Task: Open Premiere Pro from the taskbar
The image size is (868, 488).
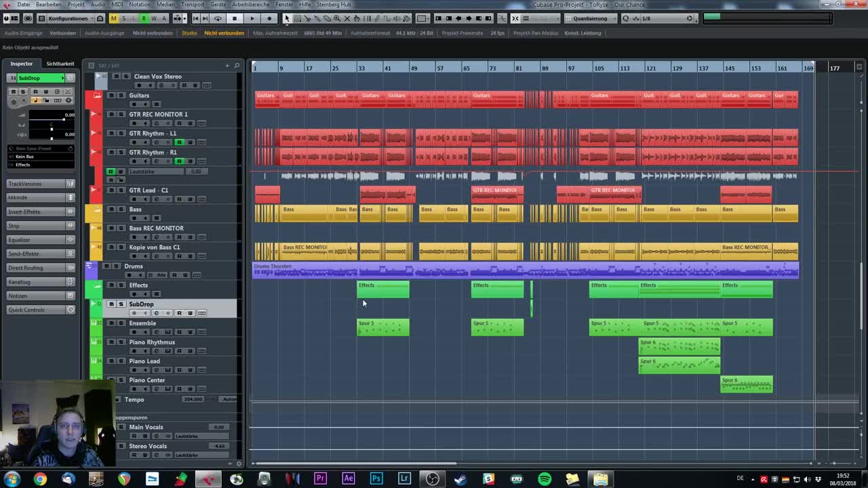Action: coord(320,479)
